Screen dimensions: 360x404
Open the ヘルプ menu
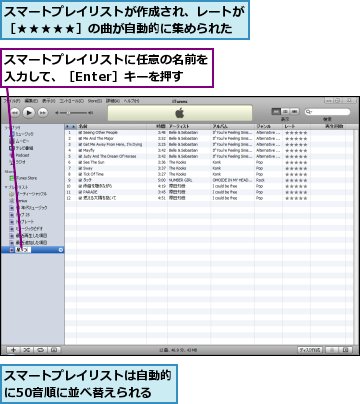tap(131, 101)
